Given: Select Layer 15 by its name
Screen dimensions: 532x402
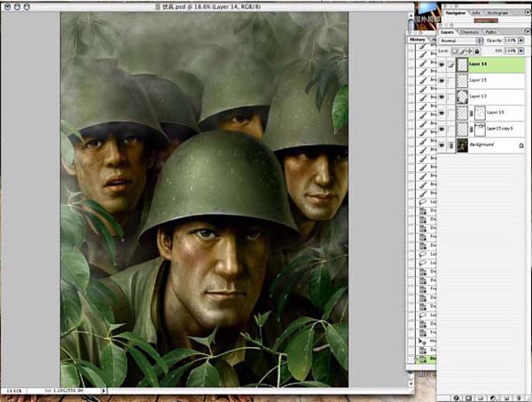Looking at the screenshot, I should 478,80.
